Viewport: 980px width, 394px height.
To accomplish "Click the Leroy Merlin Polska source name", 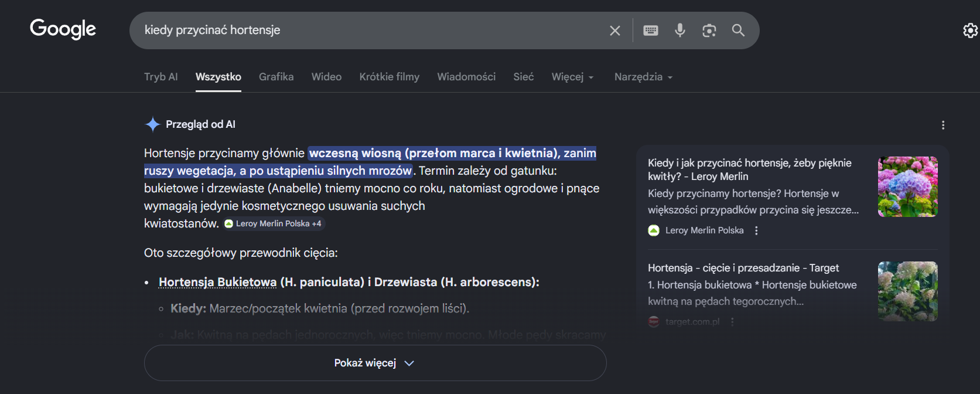I will [704, 230].
